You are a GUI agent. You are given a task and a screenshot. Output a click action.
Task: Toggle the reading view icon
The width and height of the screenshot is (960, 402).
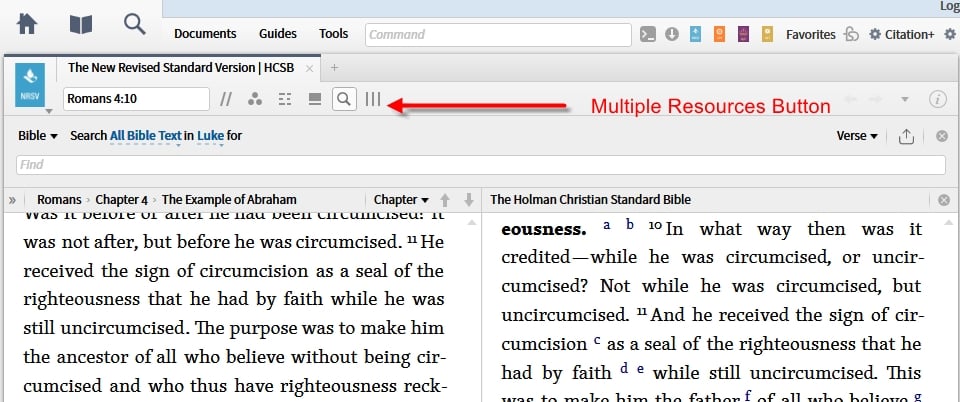315,99
